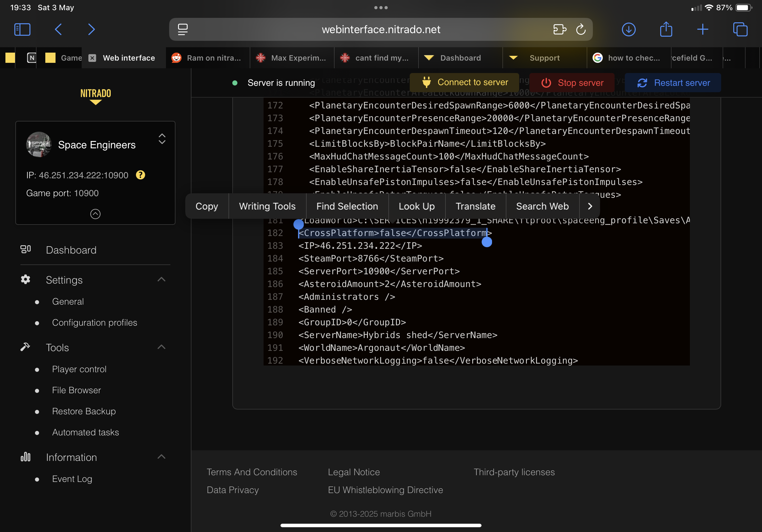Click the Information chart icon

point(26,457)
